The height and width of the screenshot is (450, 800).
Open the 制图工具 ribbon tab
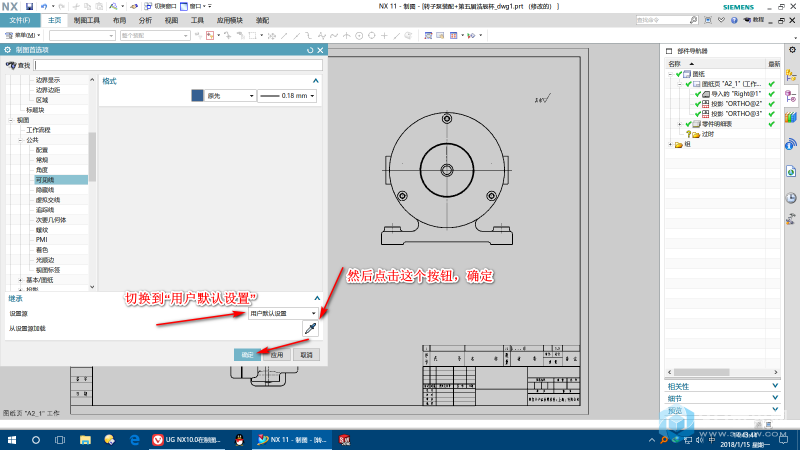[86, 20]
